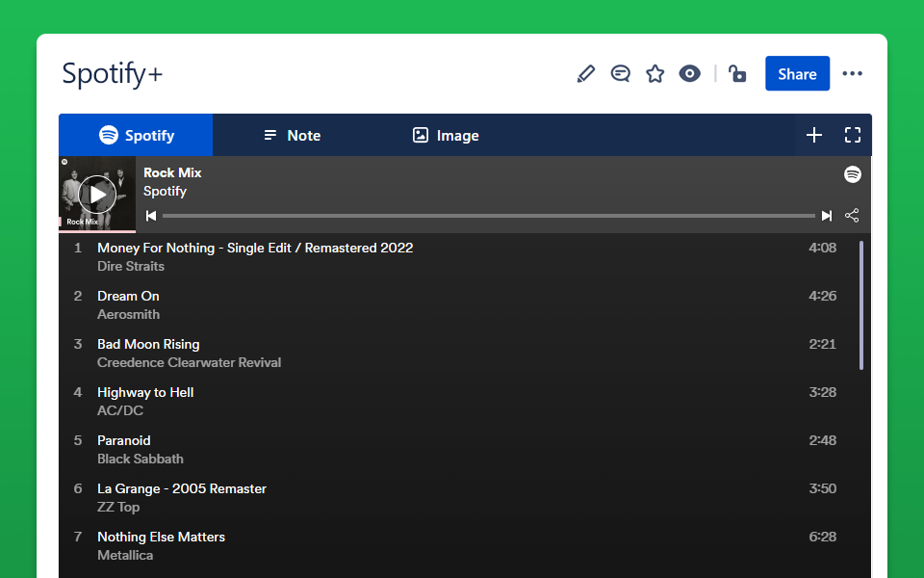This screenshot has height=578, width=924.
Task: Open artist ZZ Top
Action: (x=118, y=508)
